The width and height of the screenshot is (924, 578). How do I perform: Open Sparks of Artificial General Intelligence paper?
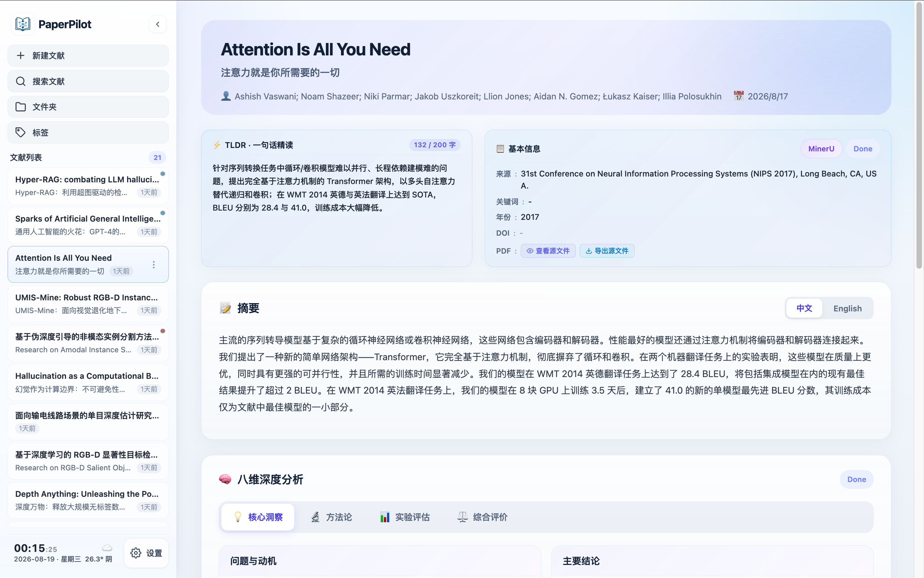pyautogui.click(x=88, y=225)
